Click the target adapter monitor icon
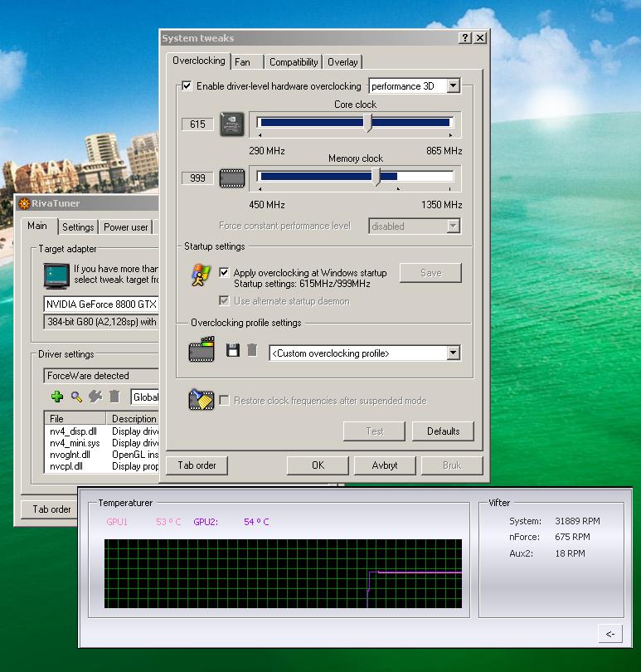Image resolution: width=641 pixels, height=672 pixels. point(56,276)
